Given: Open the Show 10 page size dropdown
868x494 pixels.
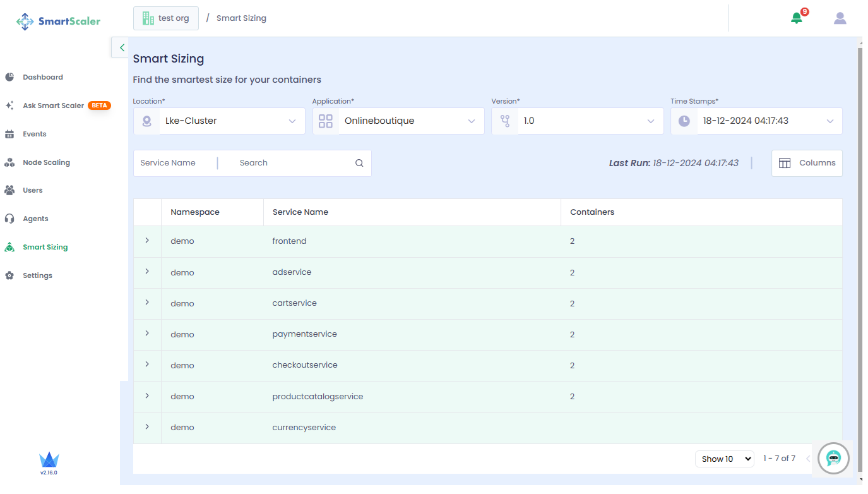Looking at the screenshot, I should [x=724, y=459].
